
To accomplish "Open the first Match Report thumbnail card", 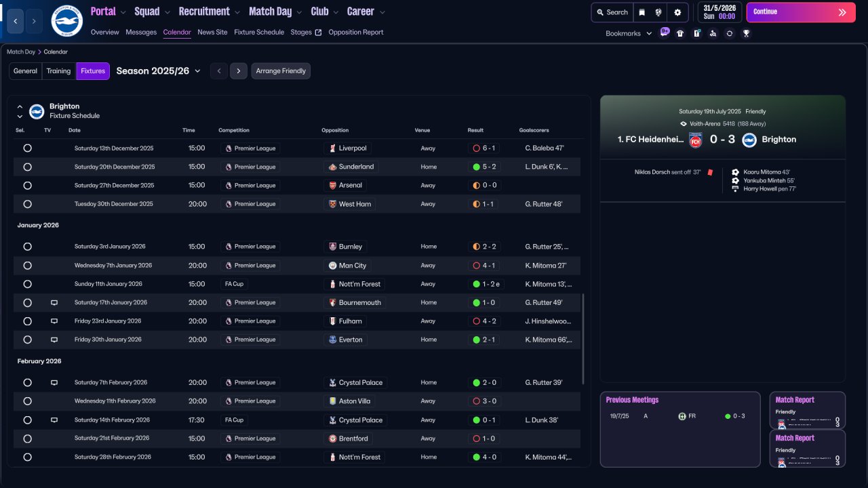I will (807, 410).
